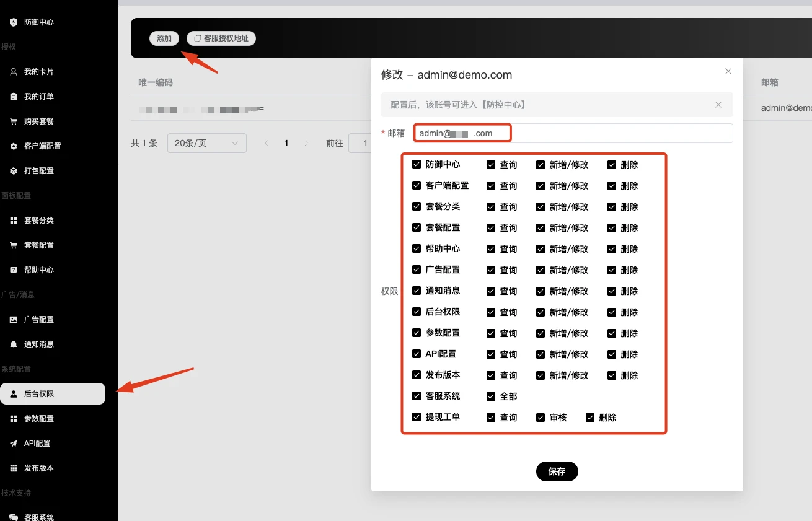Open the 20条/页 page size dropdown
Viewport: 812px width, 521px height.
tap(207, 143)
